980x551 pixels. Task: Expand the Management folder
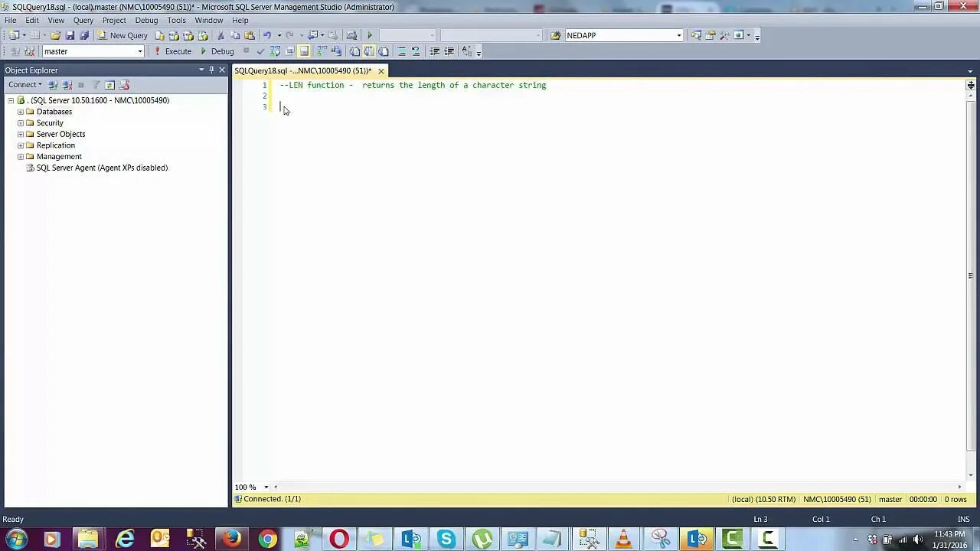[21, 157]
